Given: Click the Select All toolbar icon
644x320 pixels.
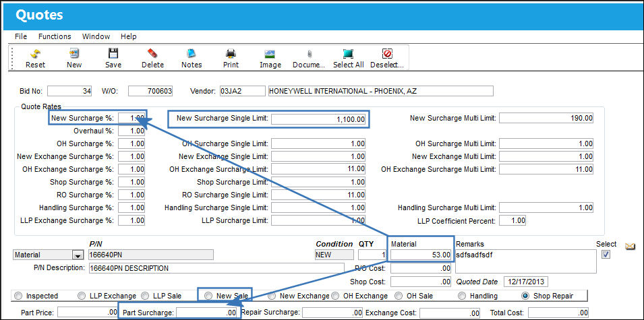Looking at the screenshot, I should click(x=348, y=54).
